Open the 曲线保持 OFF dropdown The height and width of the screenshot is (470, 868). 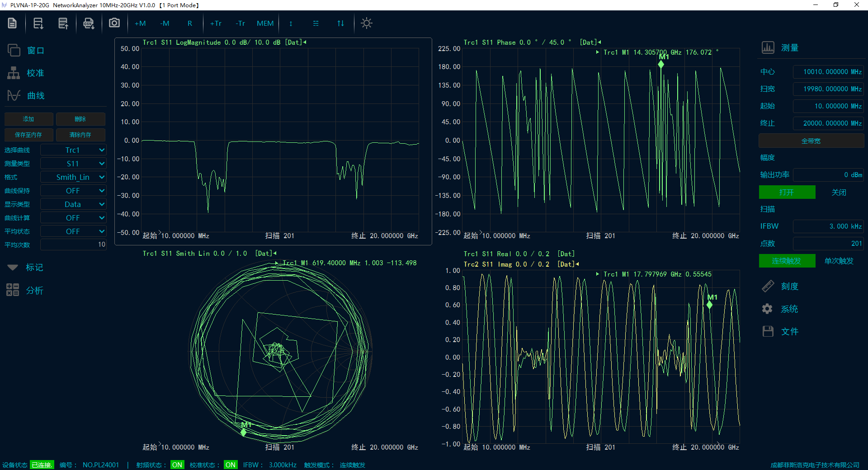pos(73,191)
